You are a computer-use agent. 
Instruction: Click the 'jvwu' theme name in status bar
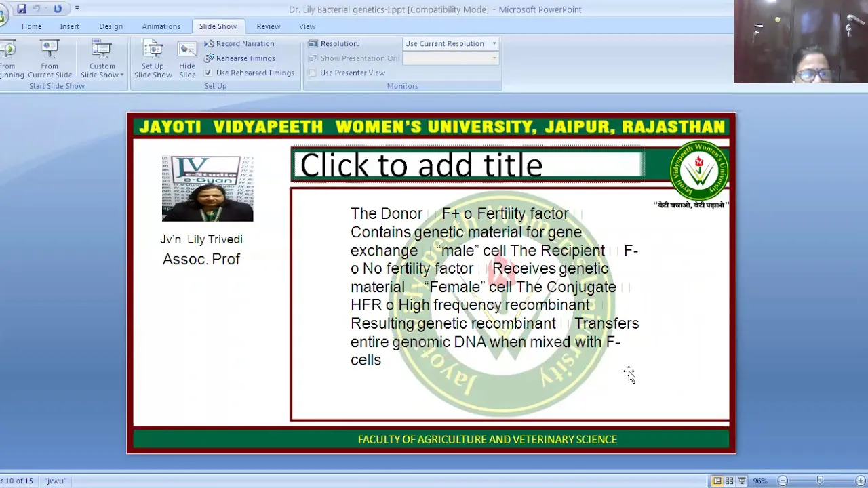pyautogui.click(x=56, y=481)
